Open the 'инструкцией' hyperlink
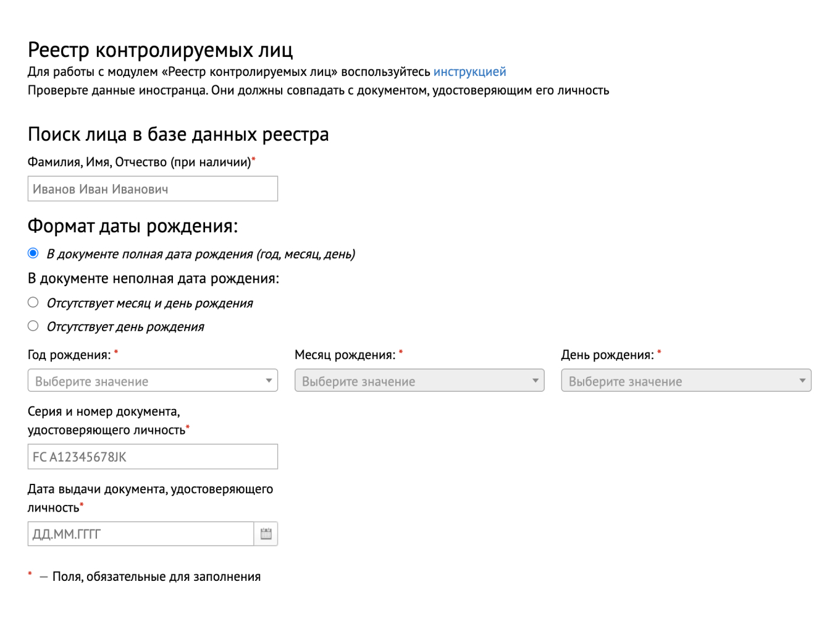The height and width of the screenshot is (621, 840). pyautogui.click(x=471, y=71)
